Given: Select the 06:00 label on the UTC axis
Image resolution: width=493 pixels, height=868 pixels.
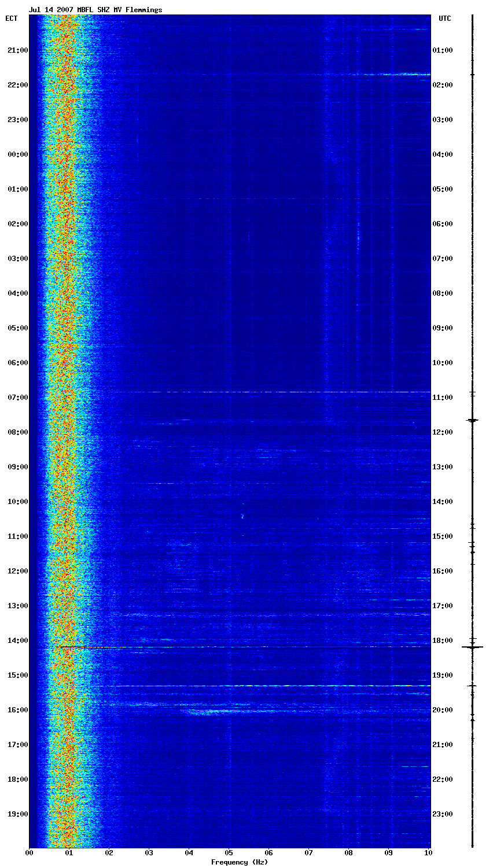Looking at the screenshot, I should tap(443, 224).
